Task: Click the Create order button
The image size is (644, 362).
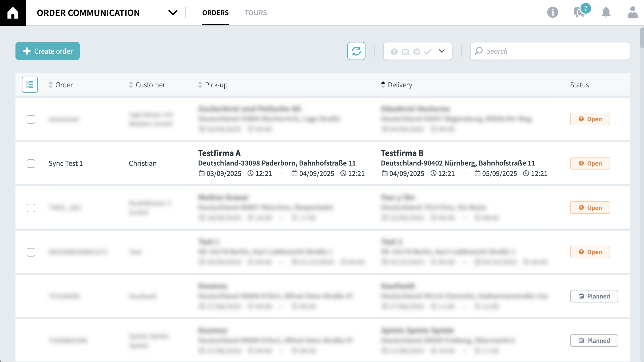Action: pos(47,51)
